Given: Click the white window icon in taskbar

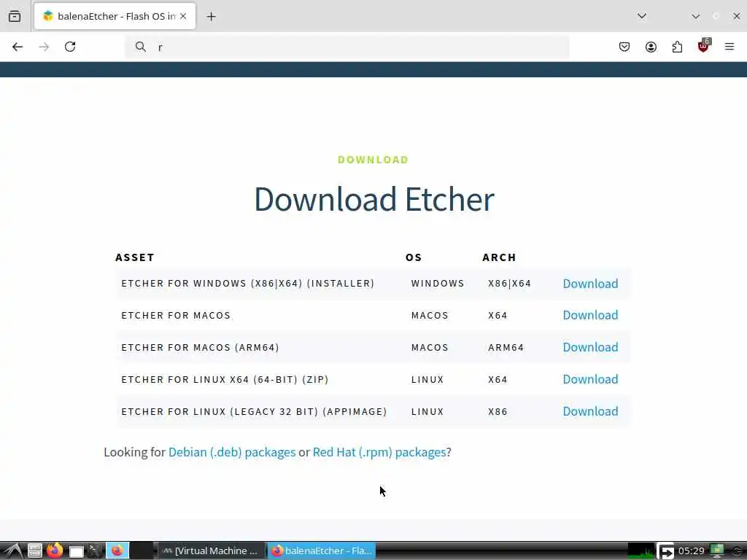Looking at the screenshot, I should (x=76, y=551).
